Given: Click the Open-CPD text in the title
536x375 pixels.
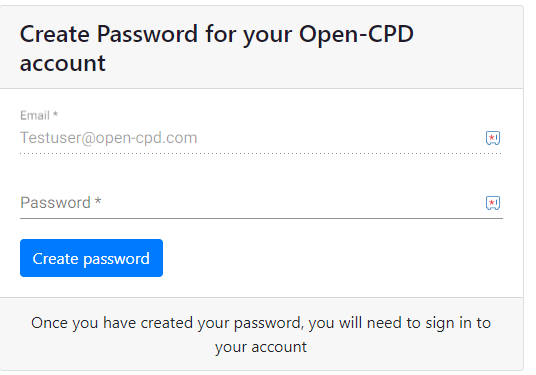Looking at the screenshot, I should (x=357, y=35).
